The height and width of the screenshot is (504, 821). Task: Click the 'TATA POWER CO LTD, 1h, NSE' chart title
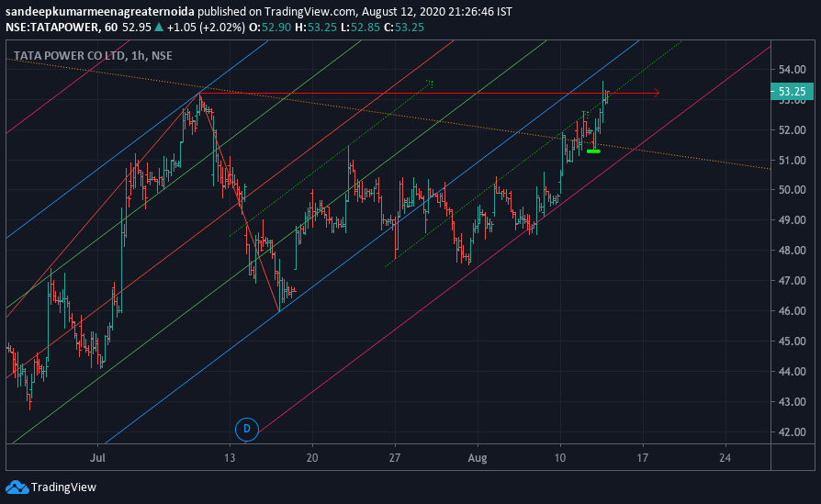tap(93, 55)
